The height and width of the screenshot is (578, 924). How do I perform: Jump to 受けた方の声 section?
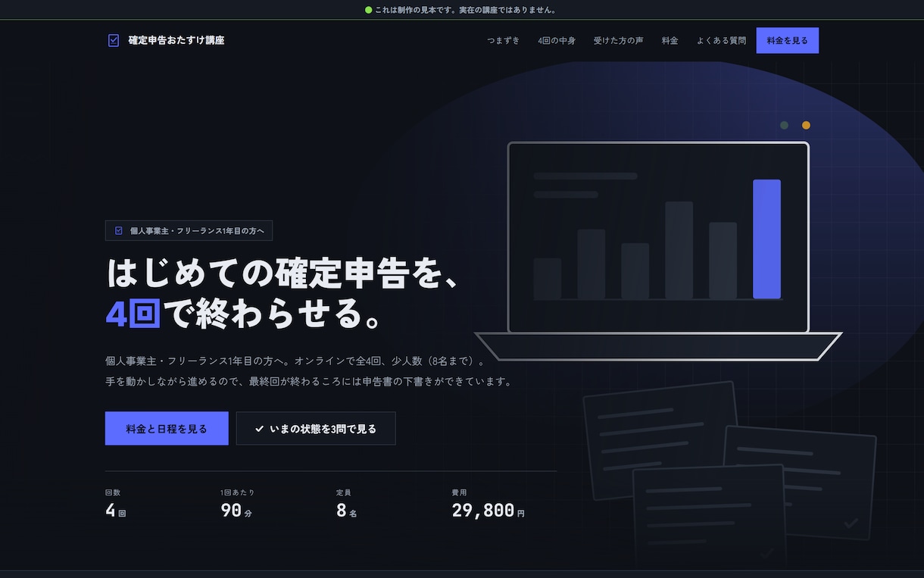point(618,40)
